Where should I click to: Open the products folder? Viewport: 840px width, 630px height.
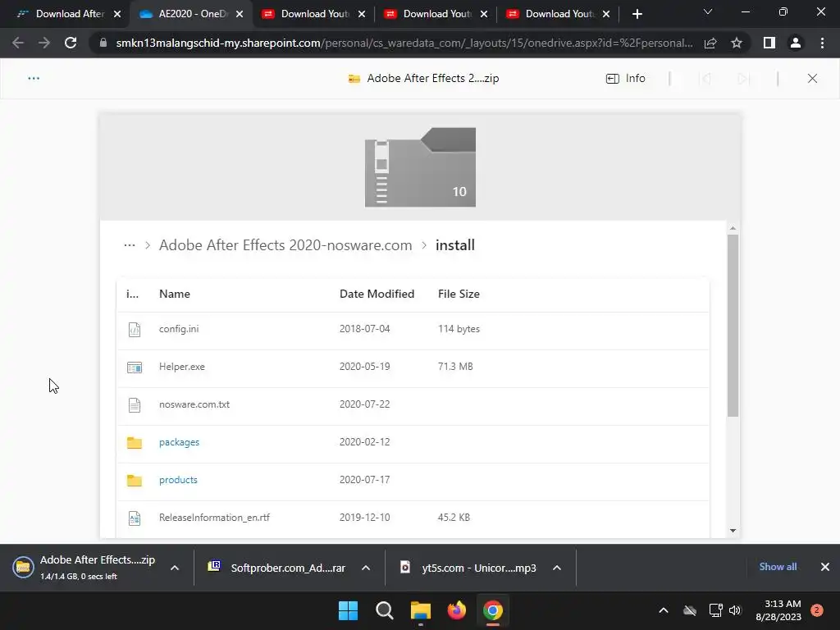point(178,480)
